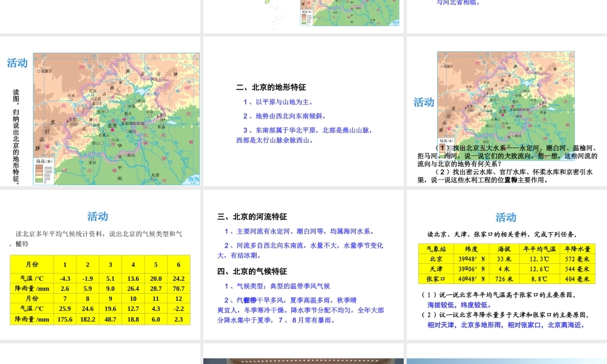607x364 pixels.
Task: Select the slide with the monthly climate table
Action: click(100, 265)
